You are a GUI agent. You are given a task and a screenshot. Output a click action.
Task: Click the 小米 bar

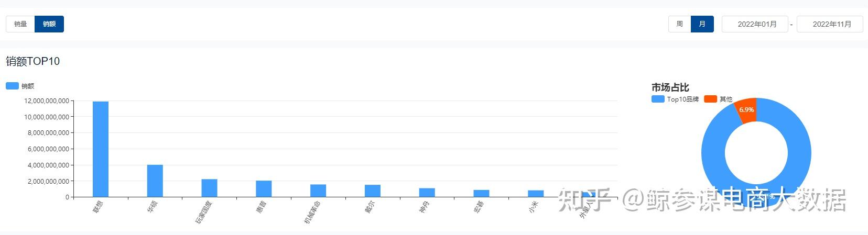[x=536, y=194]
